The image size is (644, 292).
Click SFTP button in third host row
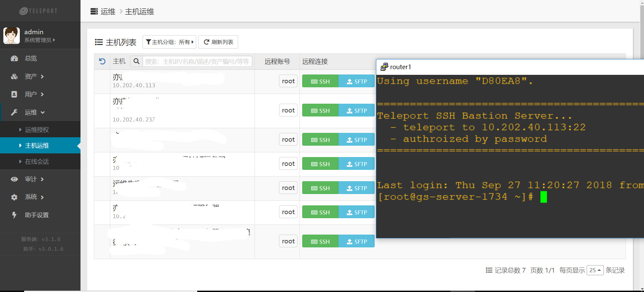tap(357, 140)
